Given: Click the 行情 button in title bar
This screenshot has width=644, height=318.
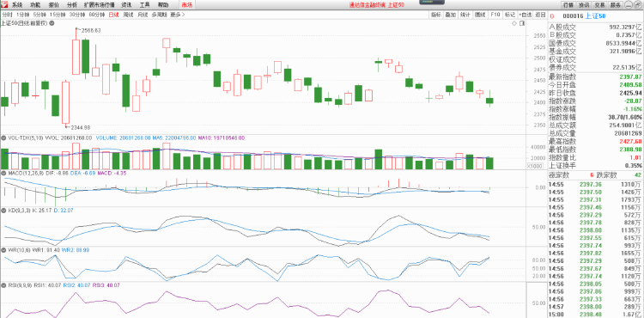Looking at the screenshot, I should 568,5.
